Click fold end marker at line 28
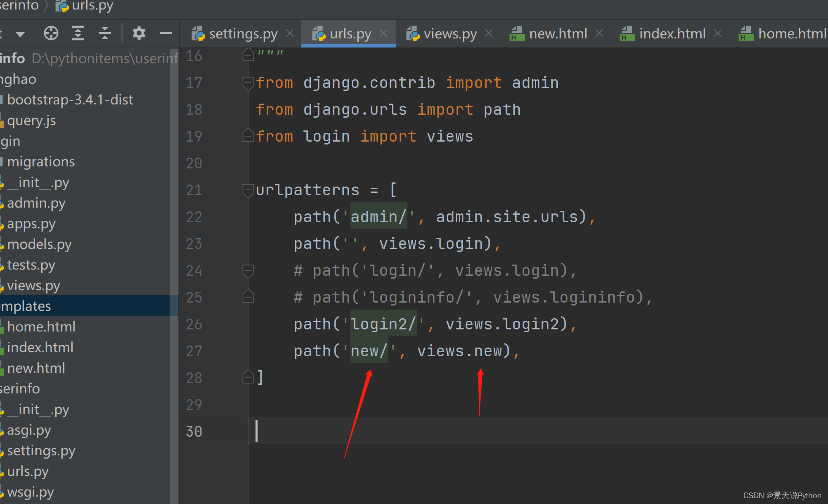Image resolution: width=828 pixels, height=504 pixels. tap(248, 377)
